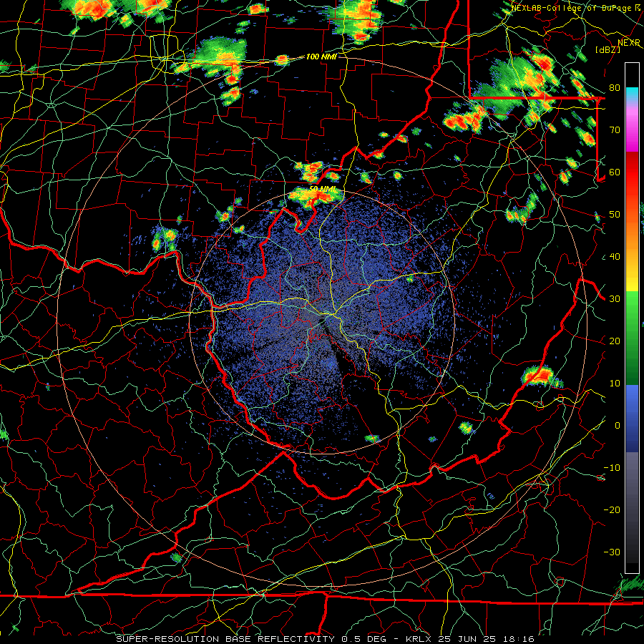The height and width of the screenshot is (644, 644).
Task: Pick the red band of the reflectivity color bar
Action: [x=632, y=172]
